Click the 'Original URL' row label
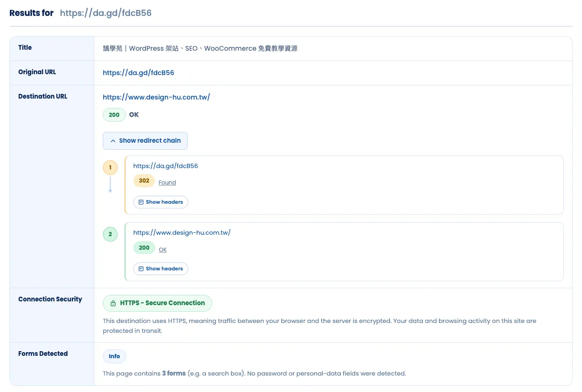The image size is (582, 392). click(37, 72)
